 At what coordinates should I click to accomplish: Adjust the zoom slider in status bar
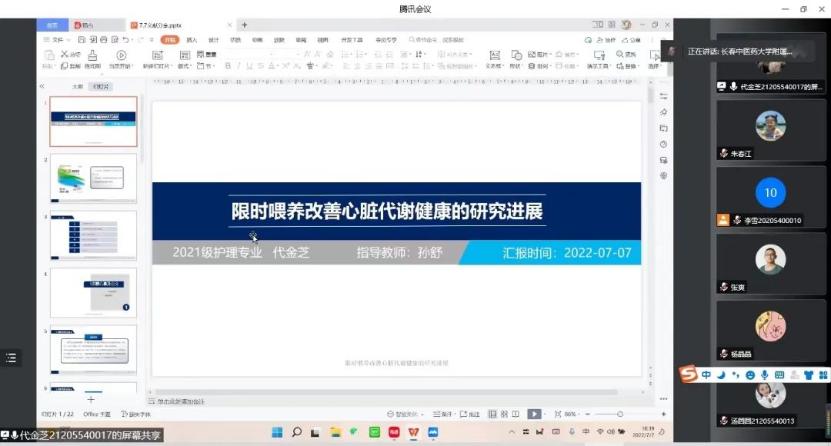coord(620,413)
